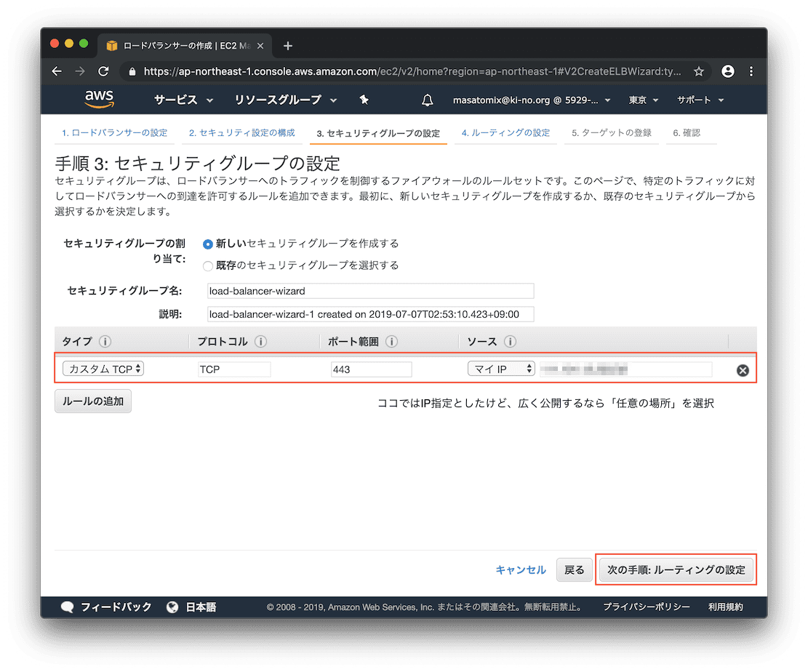Click the browser forward arrow

pos(80,71)
